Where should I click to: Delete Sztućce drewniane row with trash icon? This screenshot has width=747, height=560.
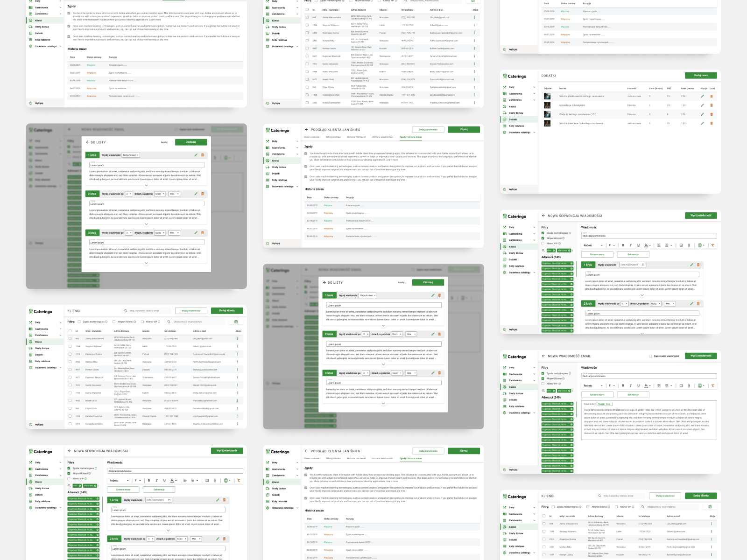pos(712,123)
